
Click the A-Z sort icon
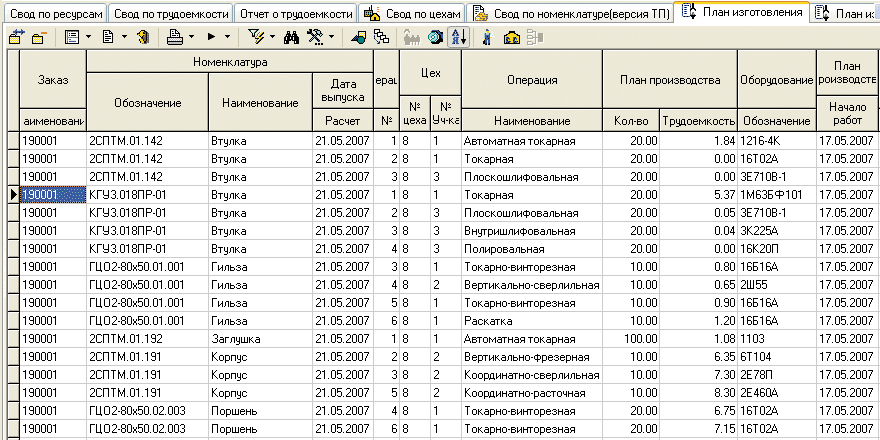pyautogui.click(x=458, y=37)
